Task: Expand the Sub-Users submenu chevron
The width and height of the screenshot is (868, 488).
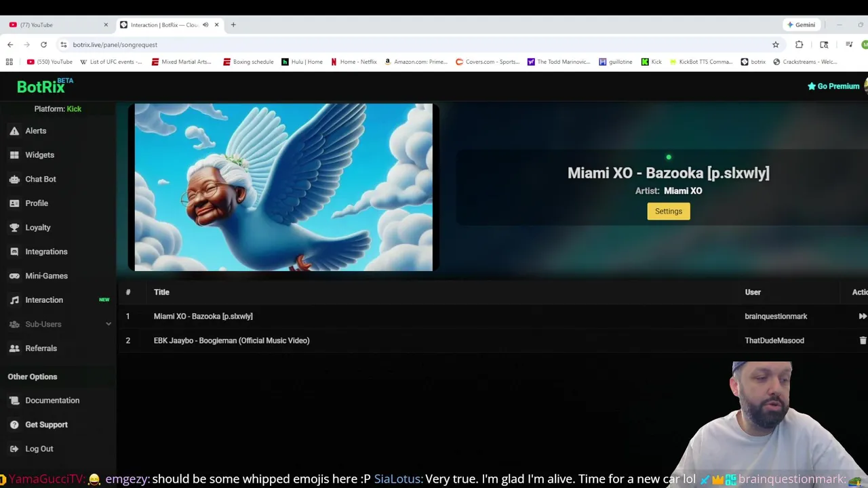Action: point(108,324)
